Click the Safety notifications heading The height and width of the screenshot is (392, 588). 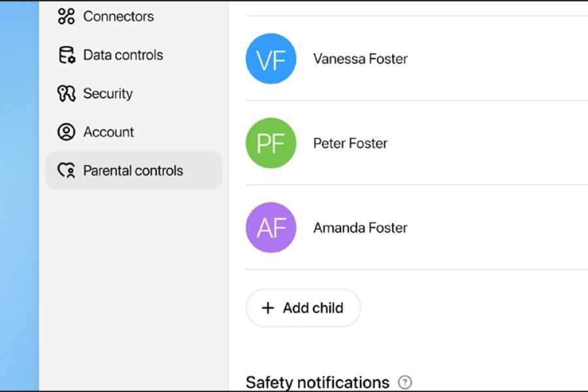(x=317, y=382)
